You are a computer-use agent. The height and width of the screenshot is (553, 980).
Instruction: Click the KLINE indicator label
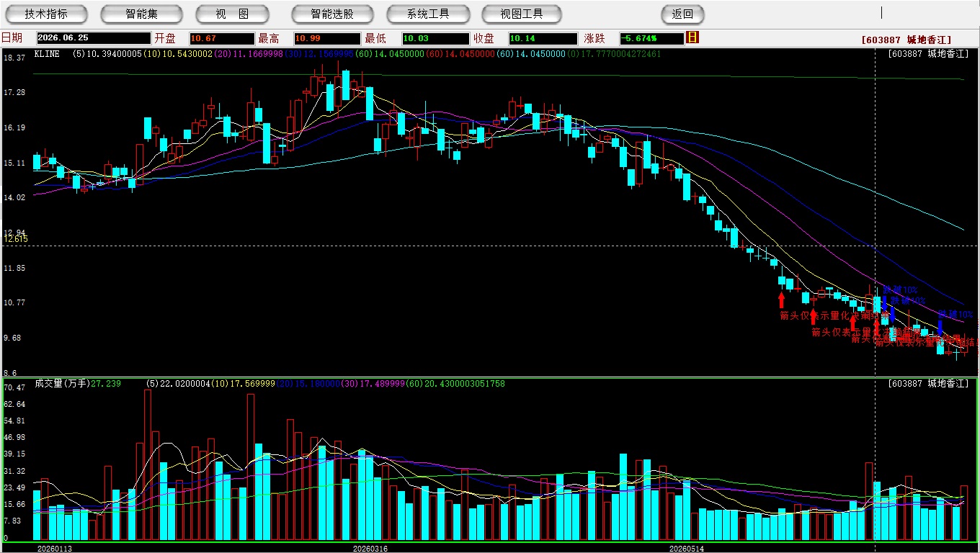point(47,54)
